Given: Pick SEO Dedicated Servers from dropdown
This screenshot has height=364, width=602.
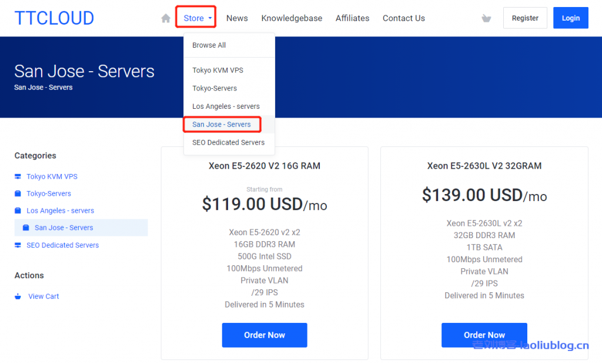Looking at the screenshot, I should pyautogui.click(x=228, y=142).
